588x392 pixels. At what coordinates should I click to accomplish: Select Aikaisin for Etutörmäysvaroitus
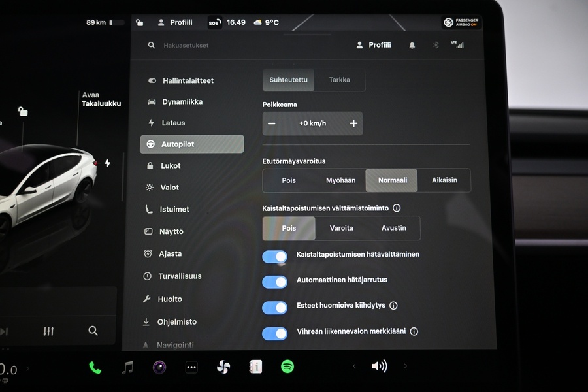(444, 180)
